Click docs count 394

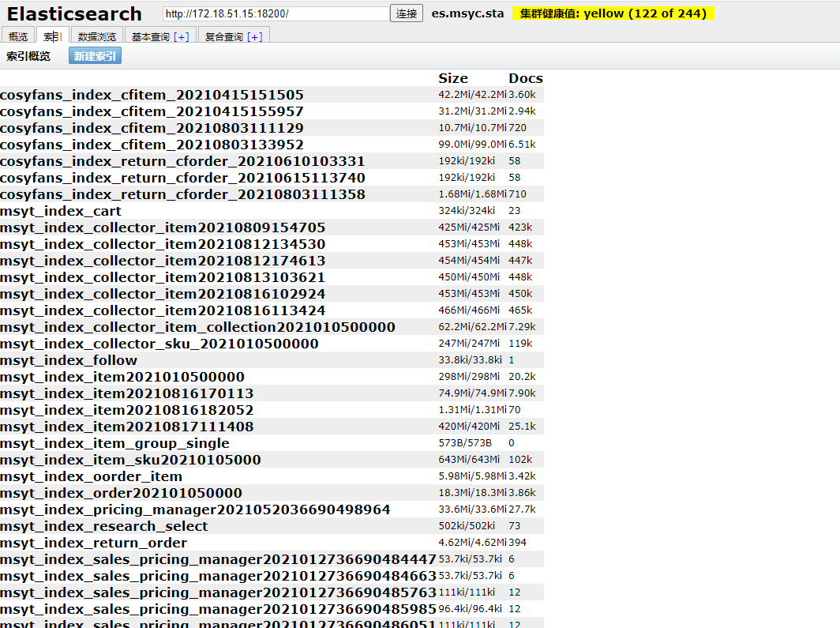click(518, 542)
